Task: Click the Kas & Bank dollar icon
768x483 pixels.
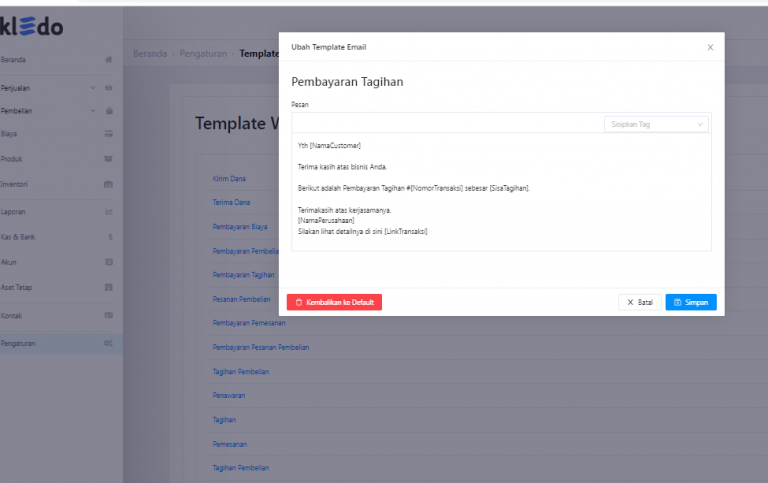Action: pos(108,237)
